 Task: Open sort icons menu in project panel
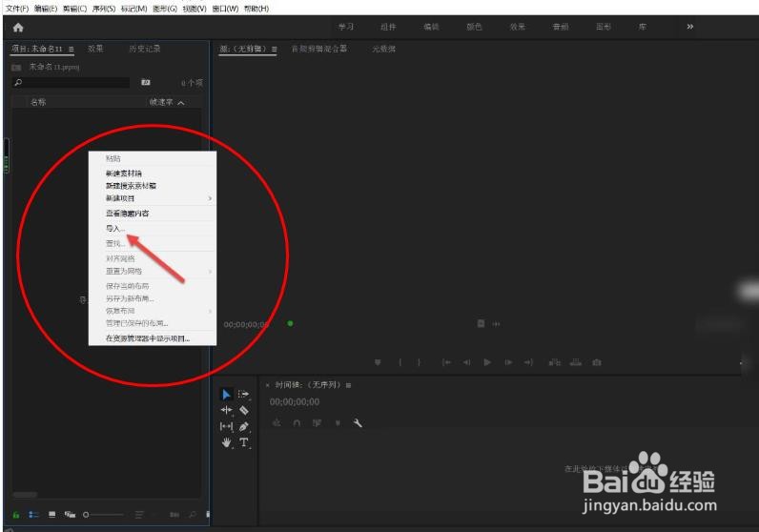[139, 515]
